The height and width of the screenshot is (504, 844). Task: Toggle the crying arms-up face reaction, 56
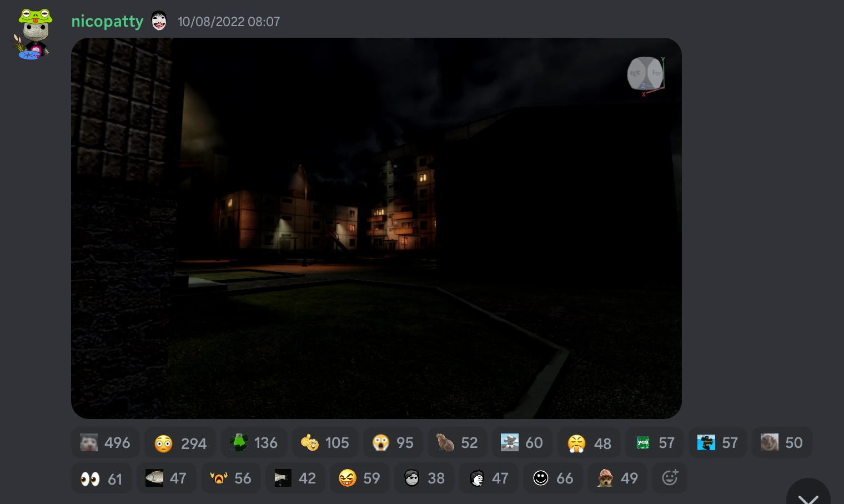(x=230, y=478)
